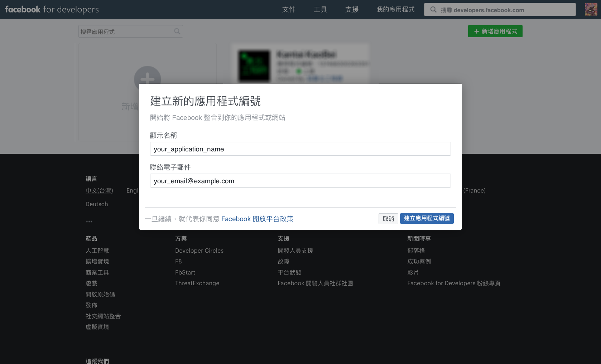Image resolution: width=601 pixels, height=364 pixels.
Task: Open the F8 link
Action: coord(178,262)
